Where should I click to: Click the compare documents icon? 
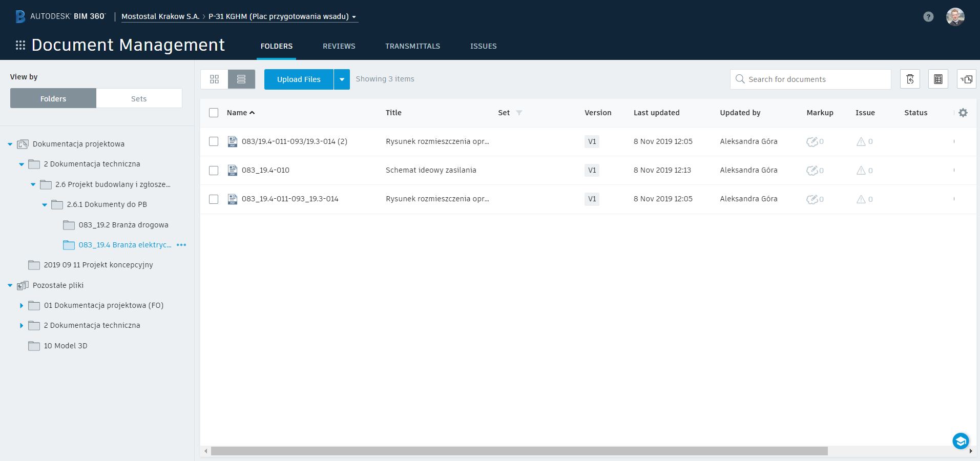coord(967,79)
